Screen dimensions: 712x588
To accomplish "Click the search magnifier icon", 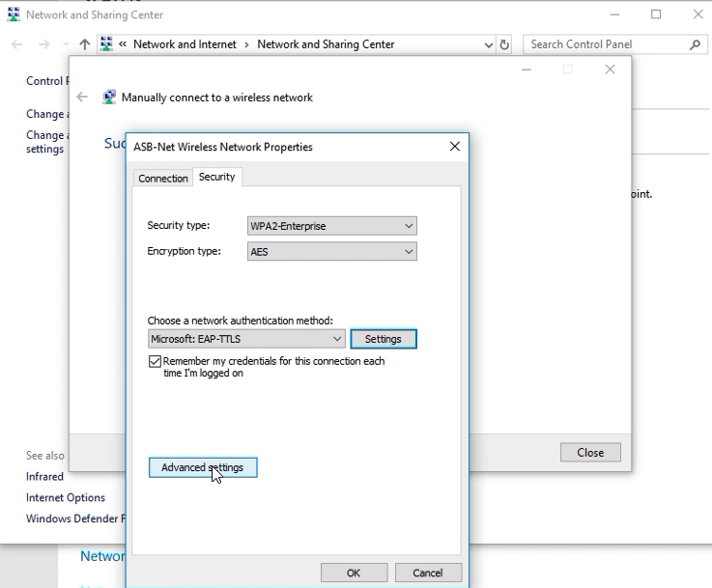I will click(x=695, y=44).
